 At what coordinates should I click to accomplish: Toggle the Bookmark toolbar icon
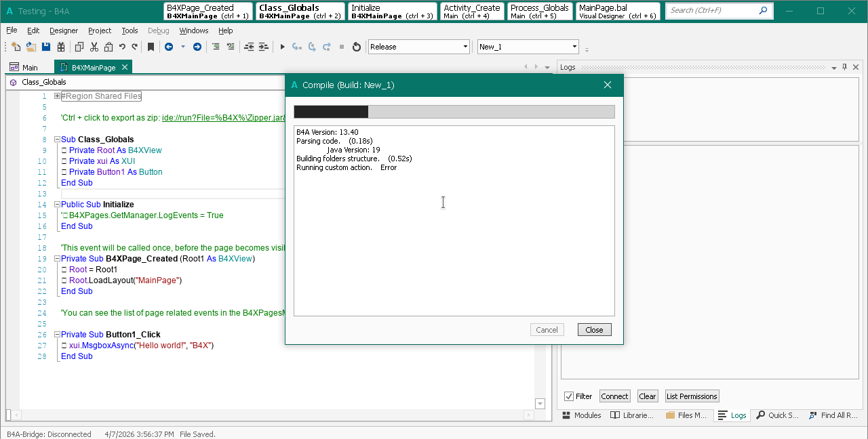click(x=151, y=47)
